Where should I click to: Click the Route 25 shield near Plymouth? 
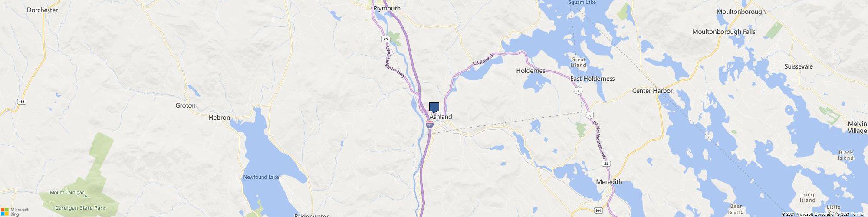coord(385,39)
